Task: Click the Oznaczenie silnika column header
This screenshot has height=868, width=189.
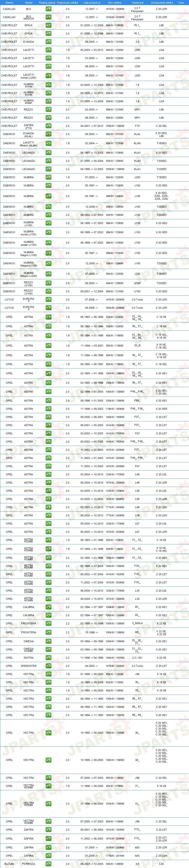Action: click(162, 3)
